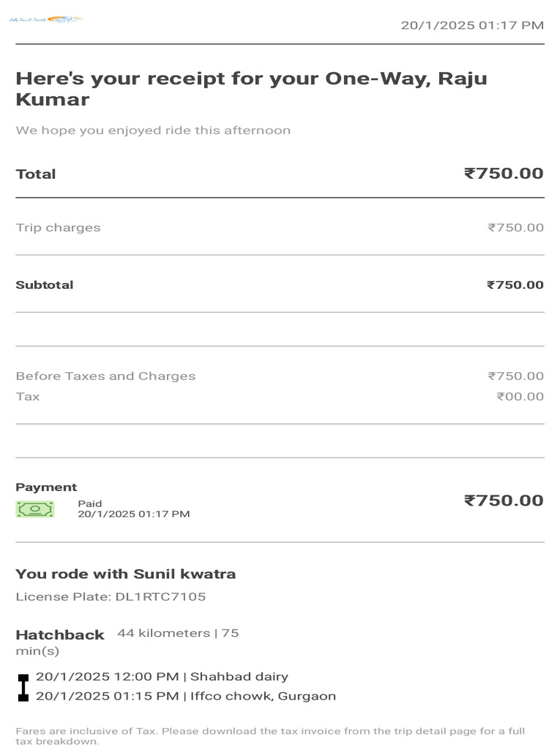Click the Subtotal amount ₹750.00

click(x=515, y=285)
